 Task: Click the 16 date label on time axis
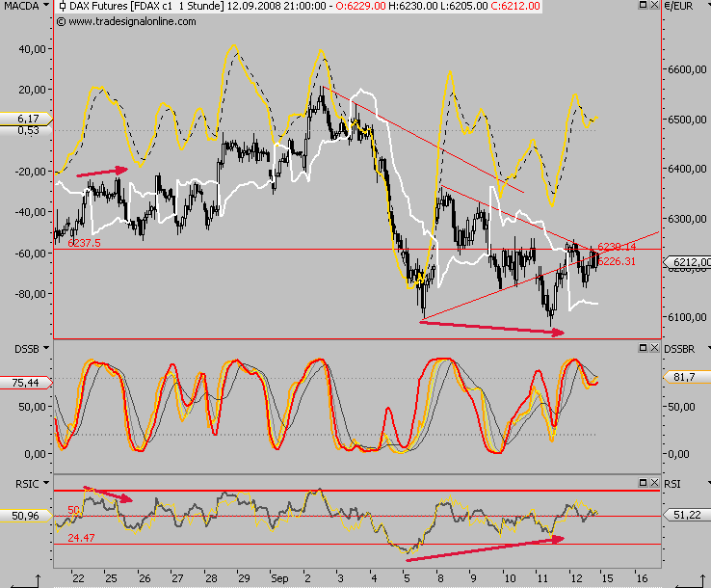pos(642,578)
